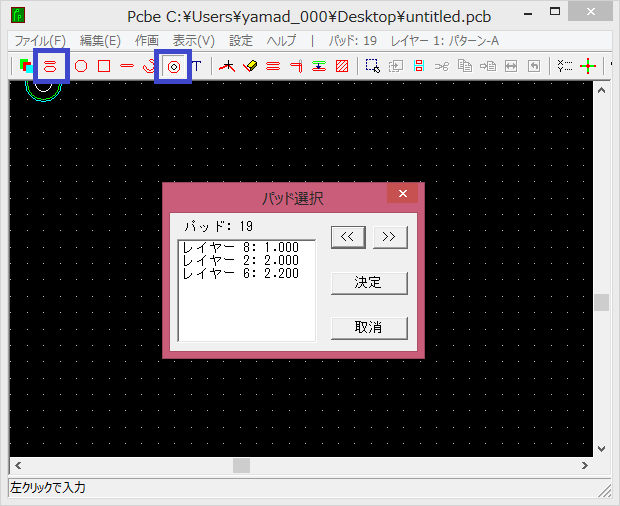620x506 pixels.
Task: Select the layer stack tool icon
Action: click(25, 66)
